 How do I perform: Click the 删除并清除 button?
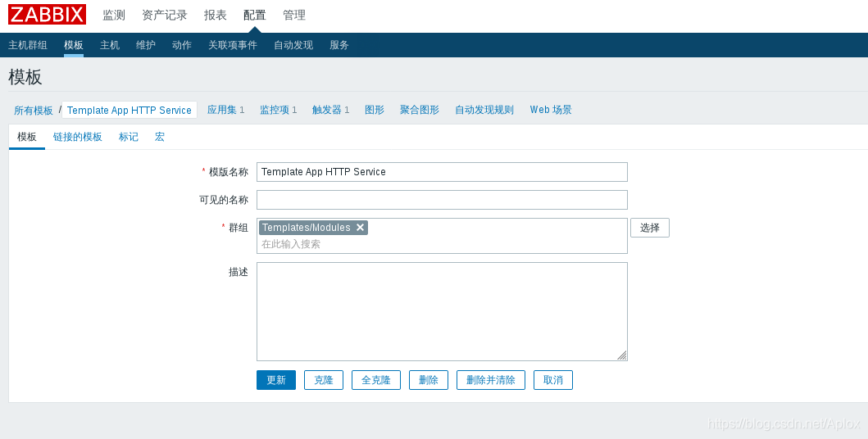pos(490,380)
